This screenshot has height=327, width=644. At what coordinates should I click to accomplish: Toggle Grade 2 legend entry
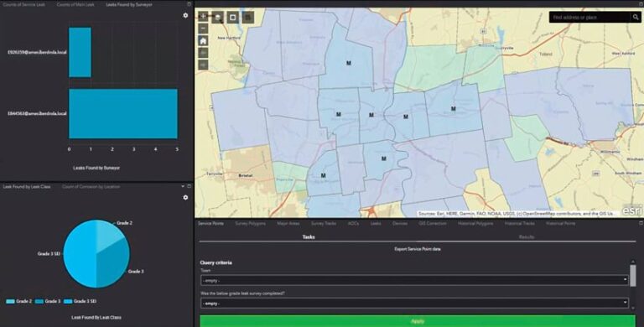coord(19,302)
